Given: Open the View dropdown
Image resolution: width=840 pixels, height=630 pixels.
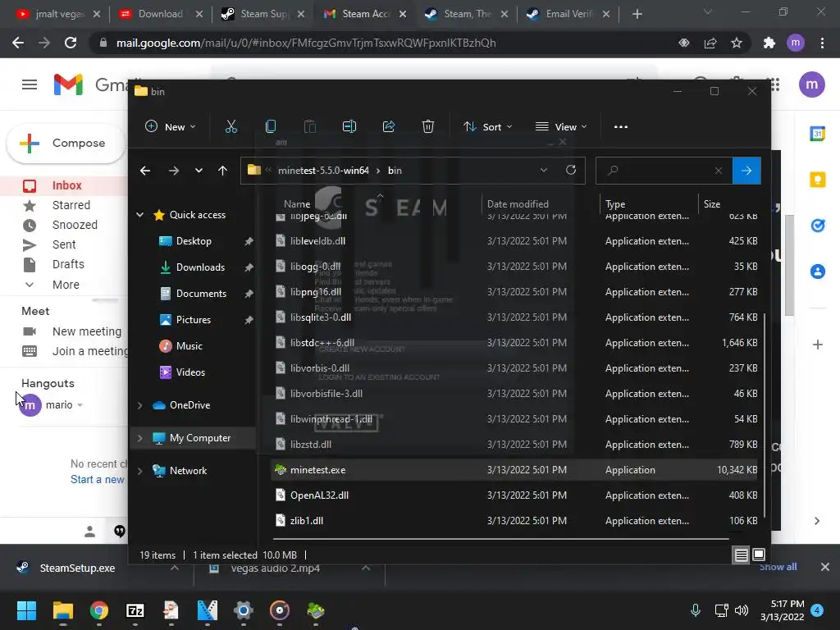Looking at the screenshot, I should pyautogui.click(x=561, y=127).
